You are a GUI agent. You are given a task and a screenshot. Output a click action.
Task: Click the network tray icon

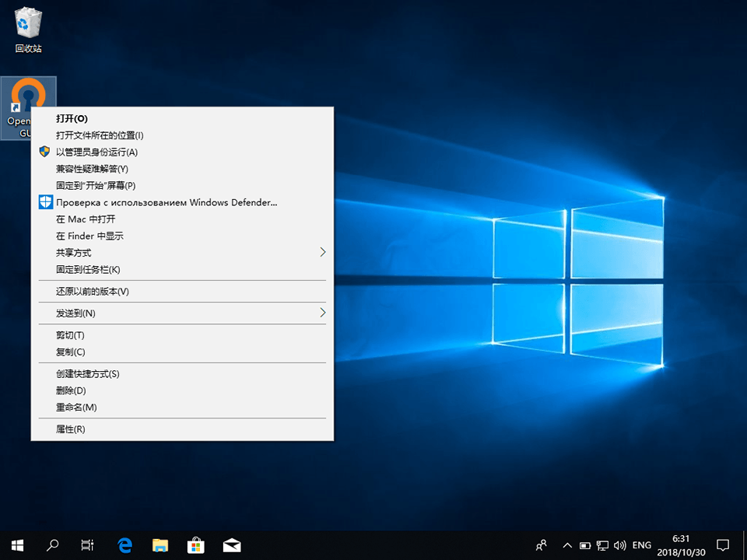[x=602, y=545]
